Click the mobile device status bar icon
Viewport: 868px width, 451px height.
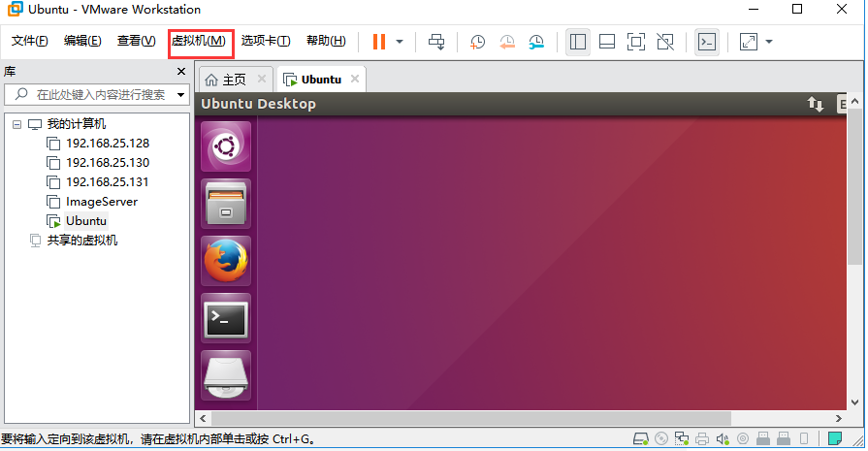[804, 439]
